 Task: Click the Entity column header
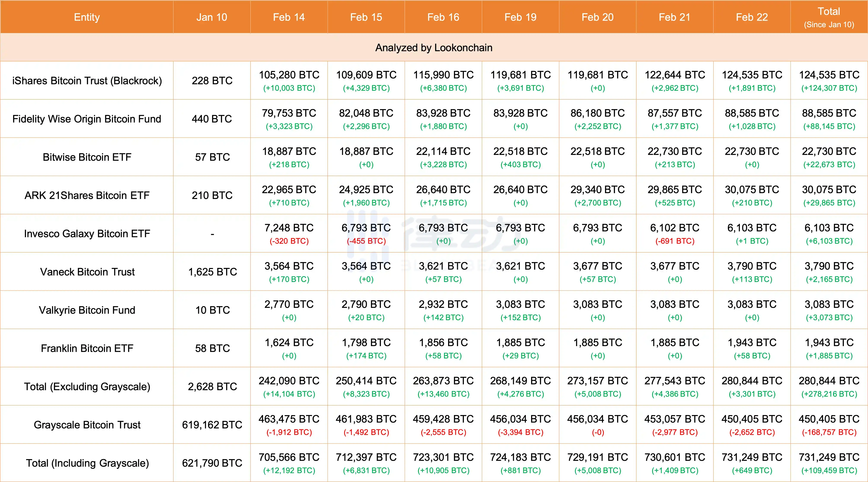87,17
